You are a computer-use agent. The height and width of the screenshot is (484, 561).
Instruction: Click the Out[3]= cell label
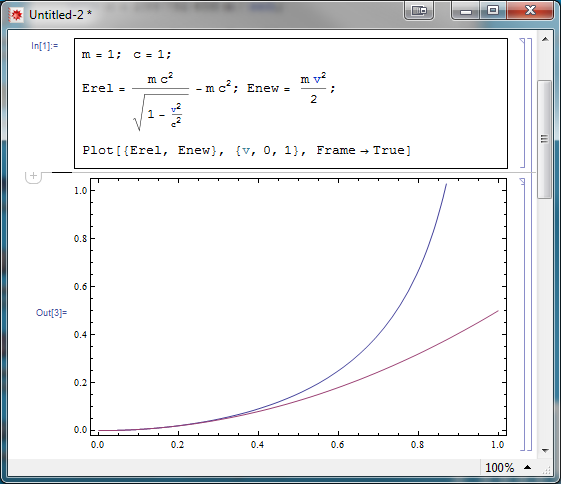51,313
